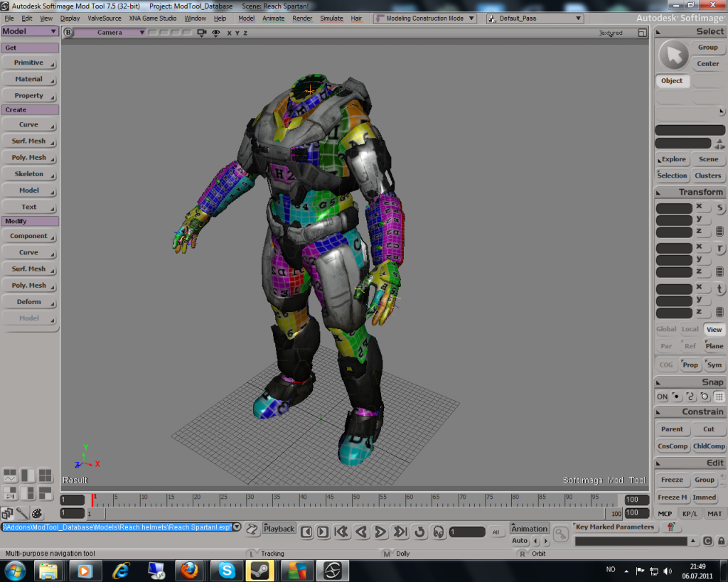Switch transform mode to View
The image size is (728, 582).
714,329
